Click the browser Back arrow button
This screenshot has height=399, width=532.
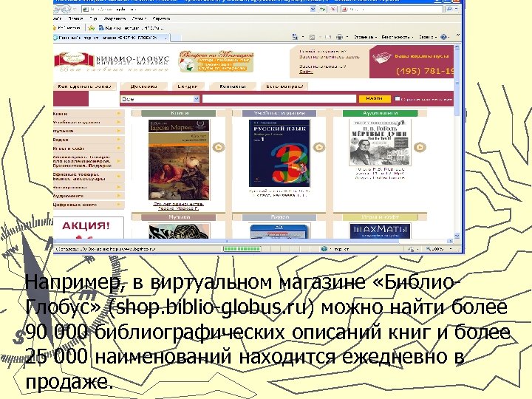58,9
